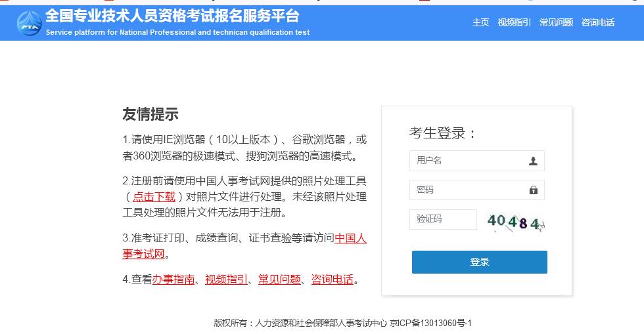Image resolution: width=644 pixels, height=334 pixels.
Task: Click the 版权所有 copyright footer text
Action: click(300, 323)
